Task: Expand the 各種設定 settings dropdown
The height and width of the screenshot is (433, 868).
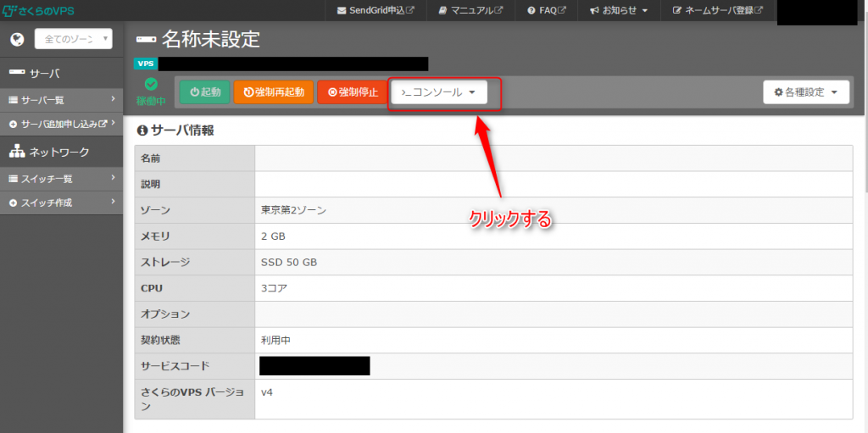Action: click(806, 92)
